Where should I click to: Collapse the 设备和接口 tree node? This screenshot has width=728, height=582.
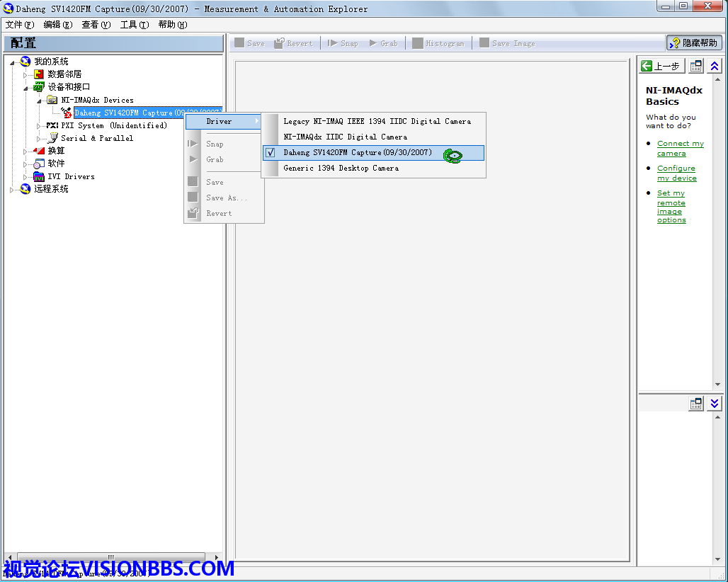[x=25, y=87]
